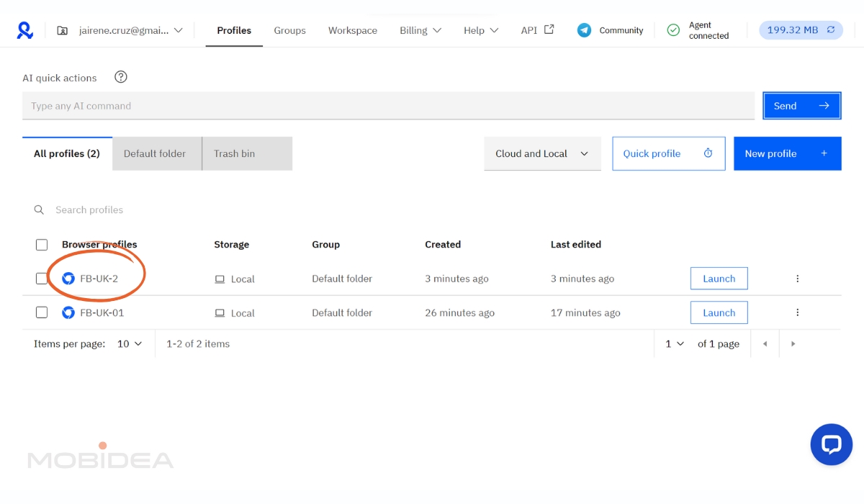Open three-dot menu for FB-UK-2
This screenshot has height=504, width=864.
click(797, 279)
